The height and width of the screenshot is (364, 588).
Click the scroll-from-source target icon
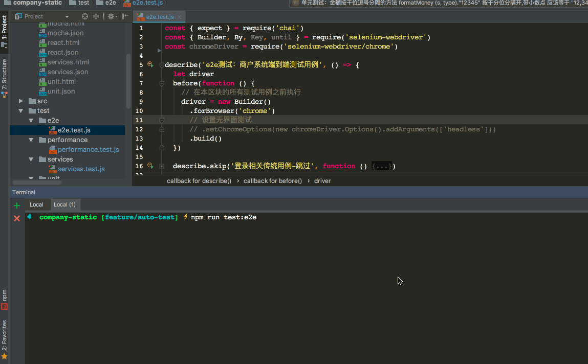tap(85, 16)
